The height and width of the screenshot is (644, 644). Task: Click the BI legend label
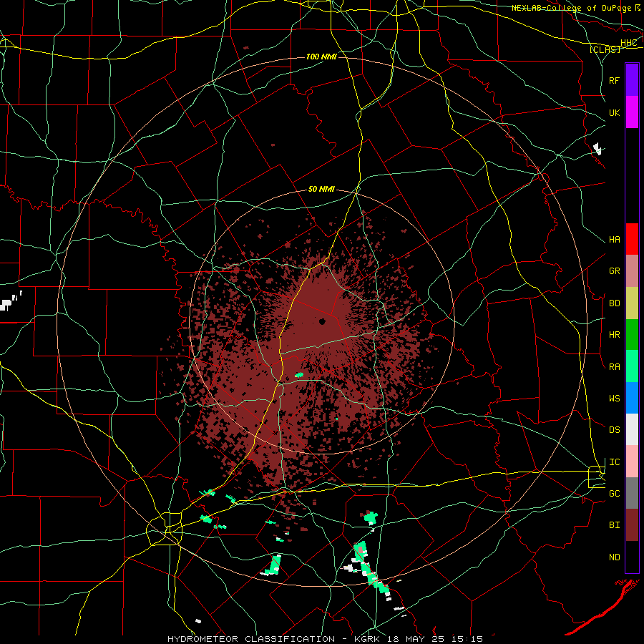tap(615, 525)
